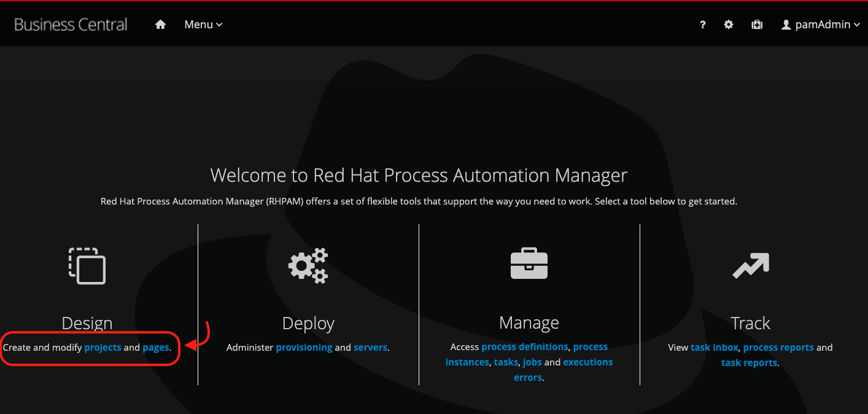Viewport: 868px width, 414px height.
Task: Open the projects link
Action: point(103,348)
